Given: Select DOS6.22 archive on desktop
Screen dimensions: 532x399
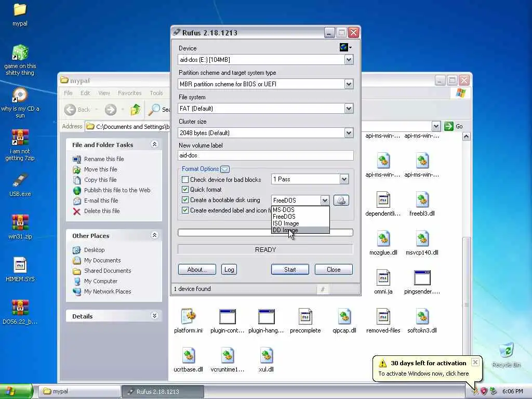Looking at the screenshot, I should click(x=20, y=312).
